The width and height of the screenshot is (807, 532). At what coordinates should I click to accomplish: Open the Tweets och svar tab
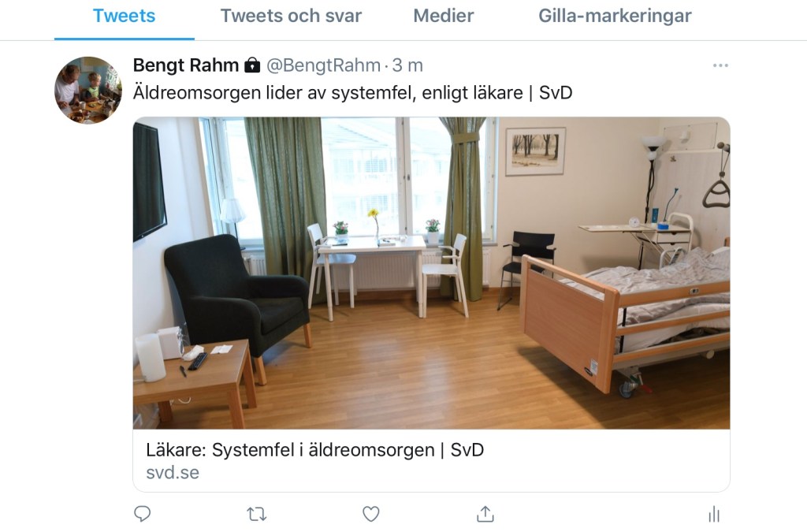point(291,16)
